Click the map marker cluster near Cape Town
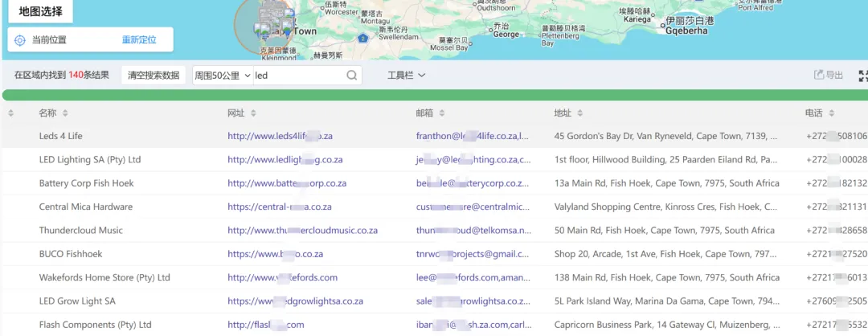 [272, 23]
